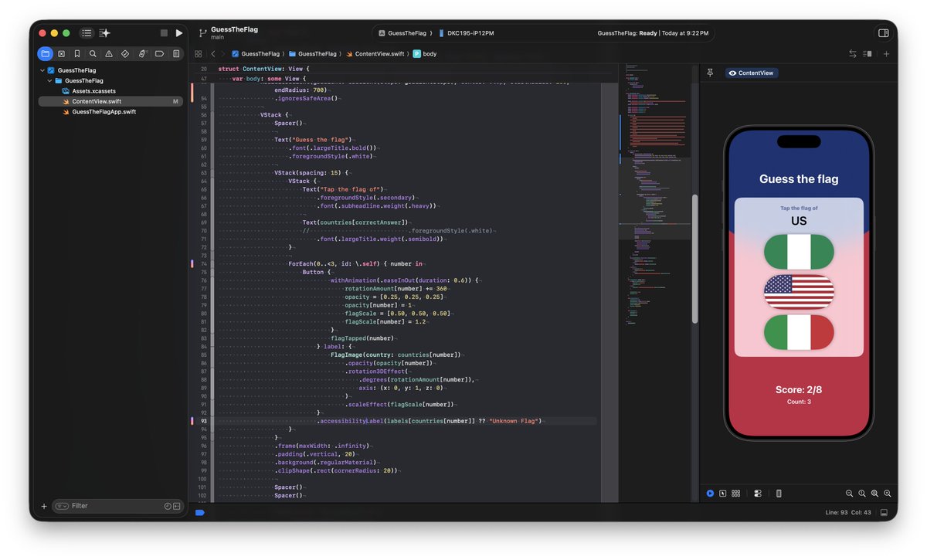This screenshot has width=927, height=560.
Task: Open the Issue navigator warning icon
Action: pos(109,54)
